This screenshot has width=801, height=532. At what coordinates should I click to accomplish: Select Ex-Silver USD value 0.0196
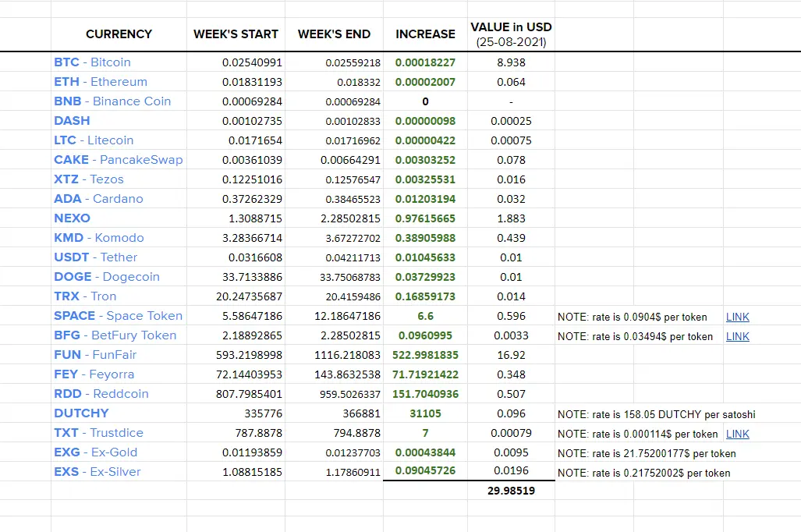coord(511,470)
